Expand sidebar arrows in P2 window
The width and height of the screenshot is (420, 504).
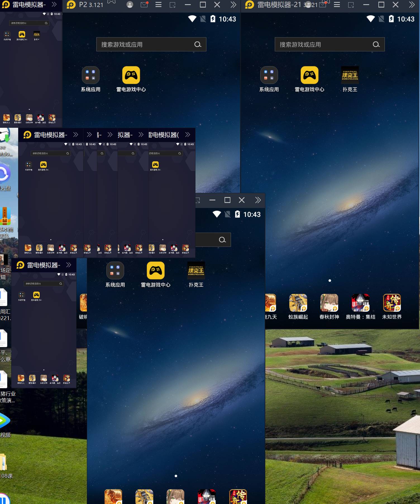[233, 5]
